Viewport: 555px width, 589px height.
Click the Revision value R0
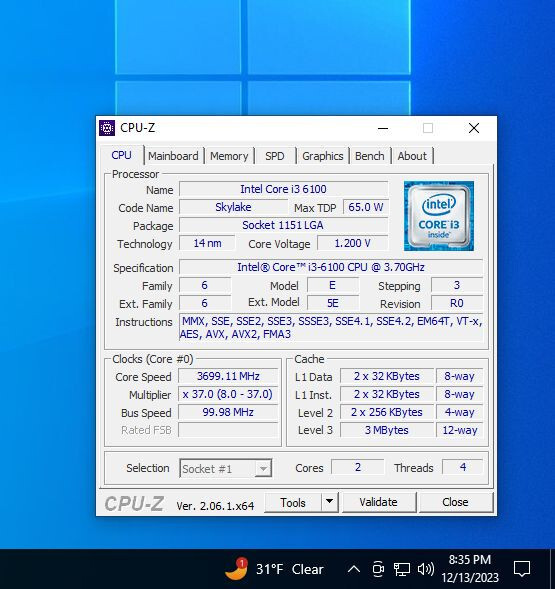click(x=457, y=303)
